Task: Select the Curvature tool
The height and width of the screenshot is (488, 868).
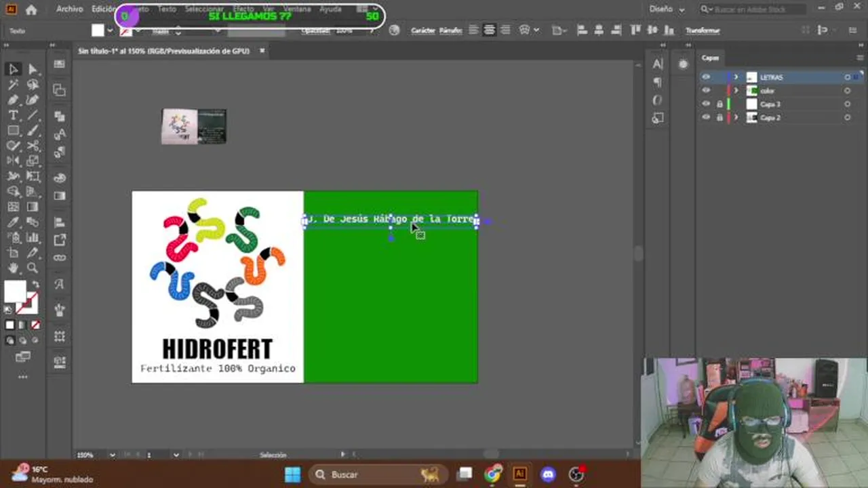Action: [33, 100]
